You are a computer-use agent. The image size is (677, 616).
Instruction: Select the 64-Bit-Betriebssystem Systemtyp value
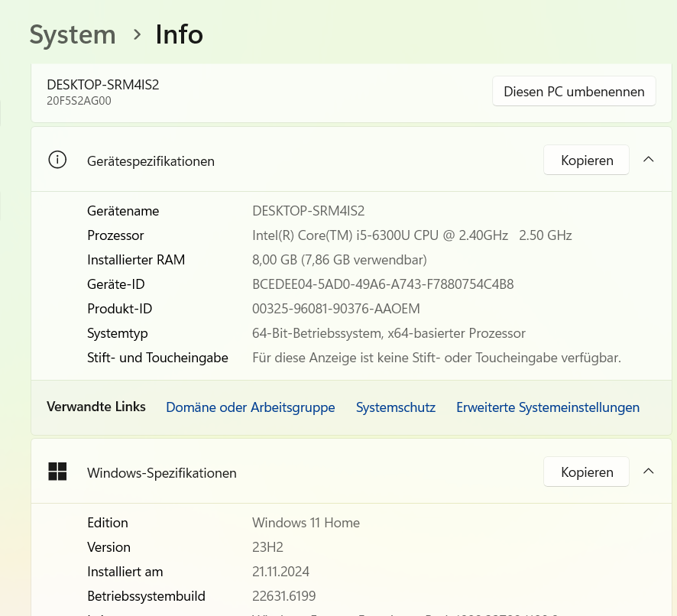coord(389,333)
